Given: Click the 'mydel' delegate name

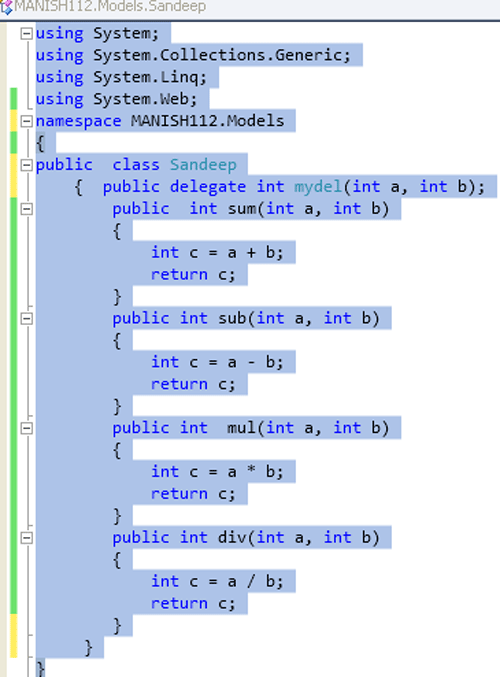Looking at the screenshot, I should coord(318,187).
